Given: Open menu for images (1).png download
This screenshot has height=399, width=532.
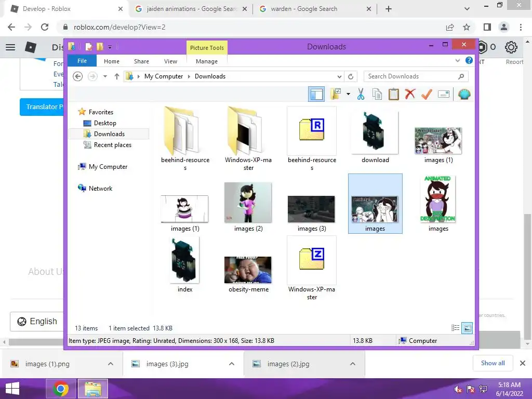Looking at the screenshot, I should (x=111, y=364).
